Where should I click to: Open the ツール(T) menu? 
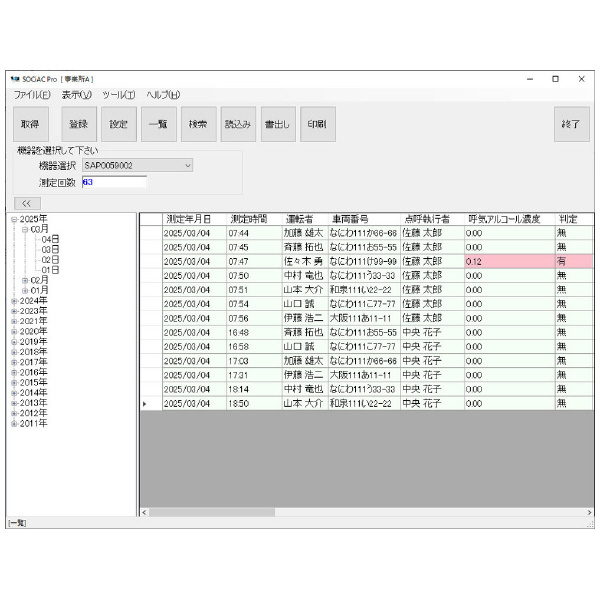coord(118,94)
